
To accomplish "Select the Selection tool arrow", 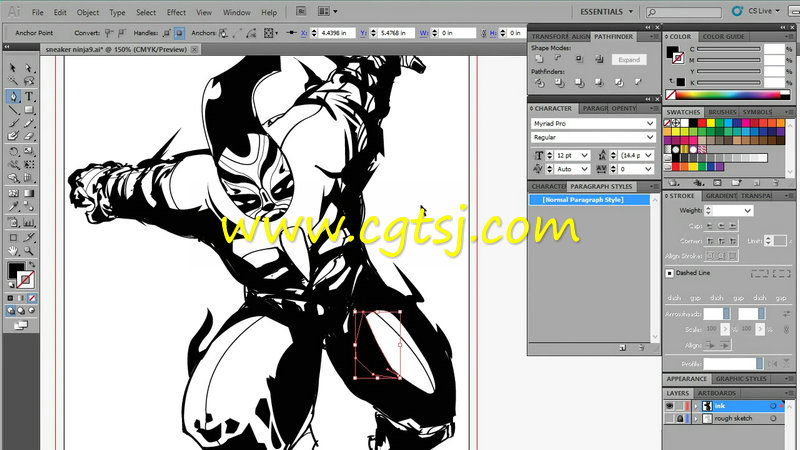I will (13, 68).
